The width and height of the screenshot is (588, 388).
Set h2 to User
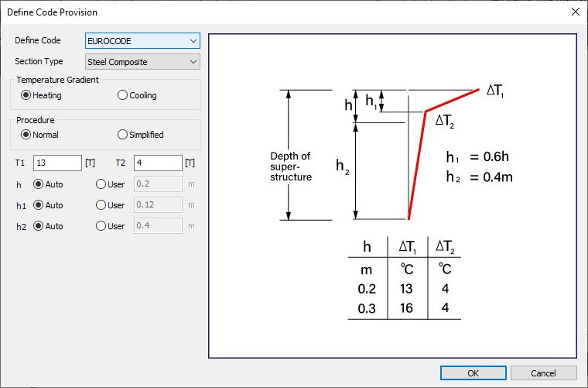click(101, 226)
